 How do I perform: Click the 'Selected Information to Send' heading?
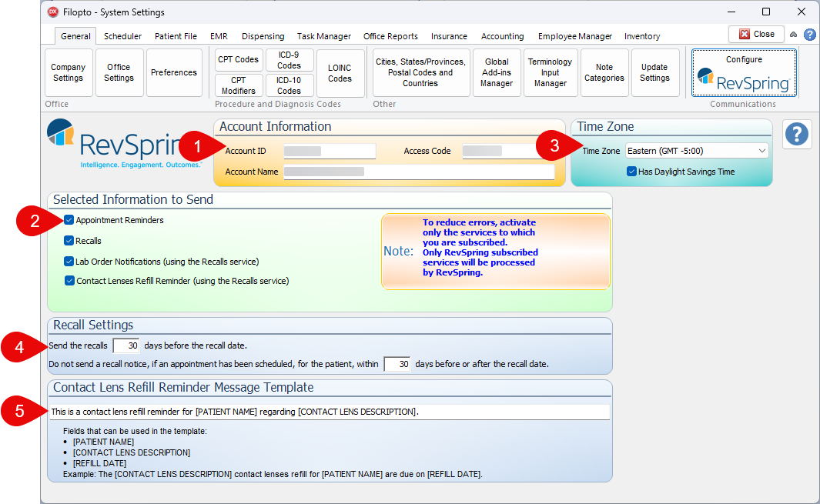point(133,199)
